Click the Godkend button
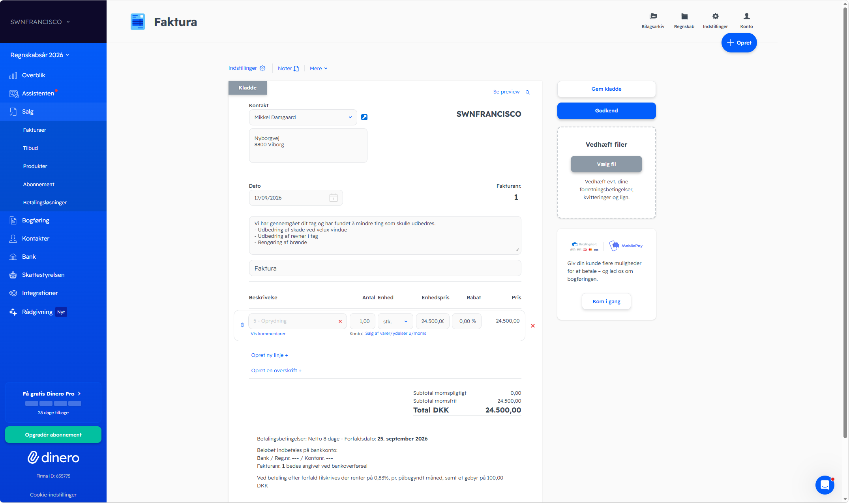The image size is (849, 504). 606,111
